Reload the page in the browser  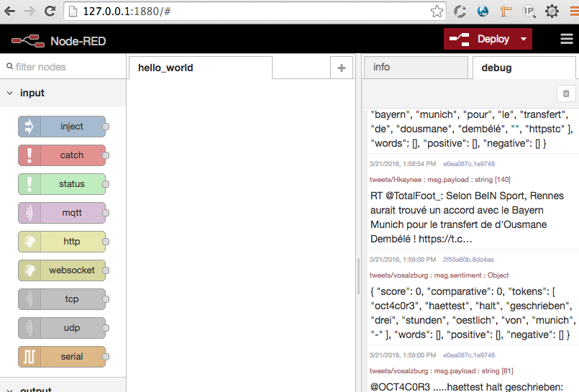[50, 12]
